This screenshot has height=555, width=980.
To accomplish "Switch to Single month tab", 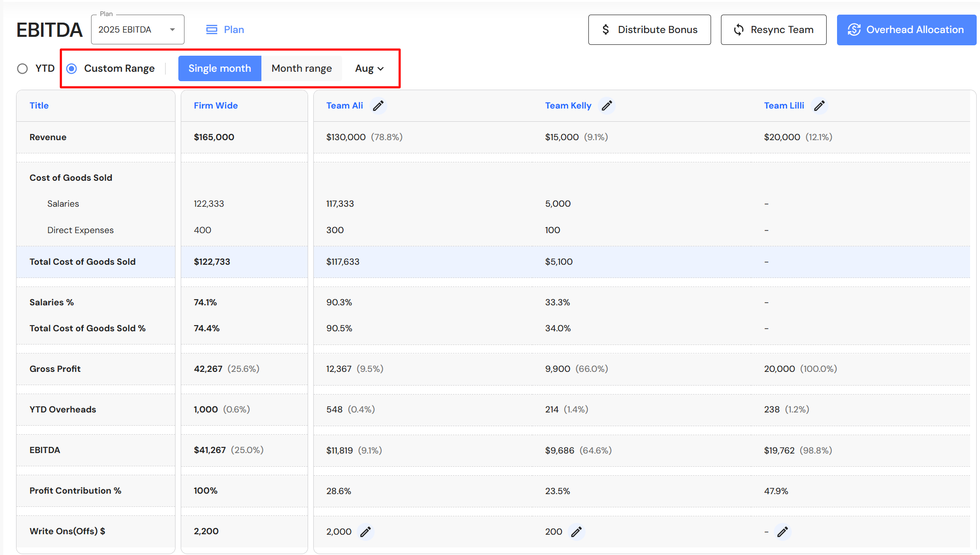I will point(219,69).
